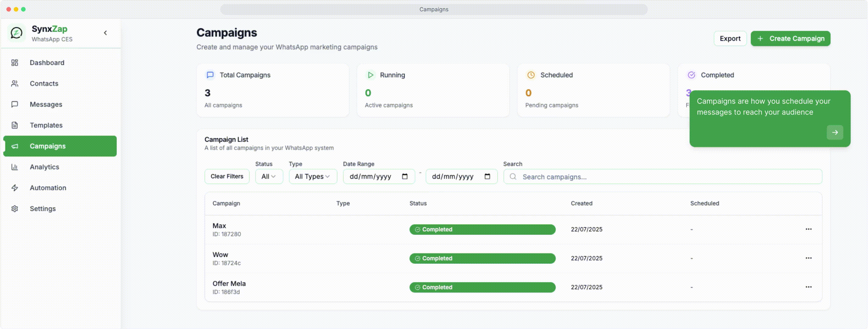Click the ID: 18724c text

point(226,263)
